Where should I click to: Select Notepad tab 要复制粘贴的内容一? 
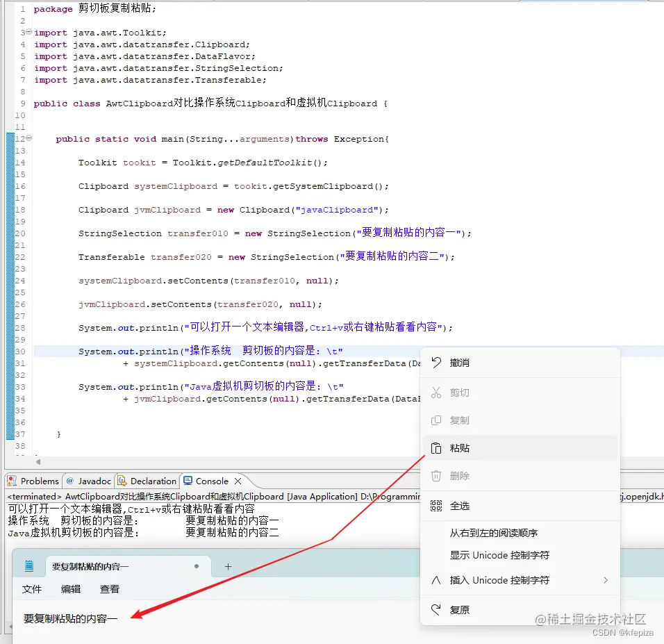click(128, 566)
